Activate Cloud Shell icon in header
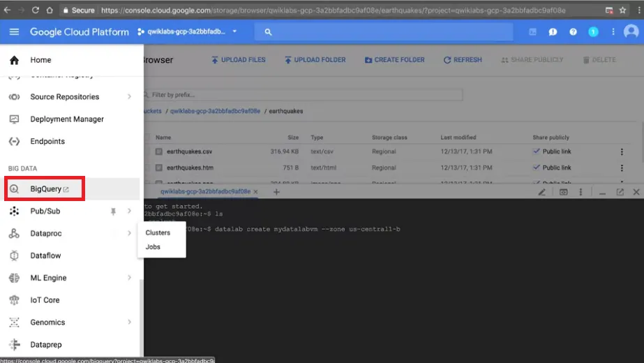This screenshot has height=363, width=644. [x=532, y=31]
